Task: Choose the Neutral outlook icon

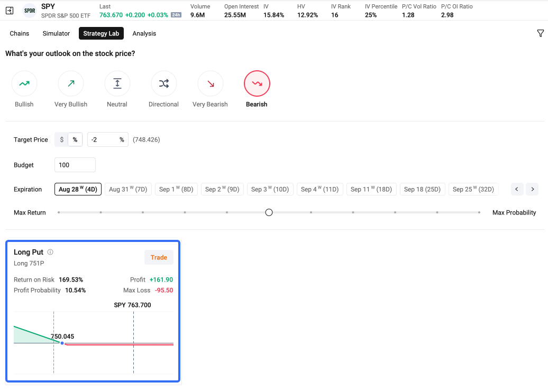Action: (117, 83)
